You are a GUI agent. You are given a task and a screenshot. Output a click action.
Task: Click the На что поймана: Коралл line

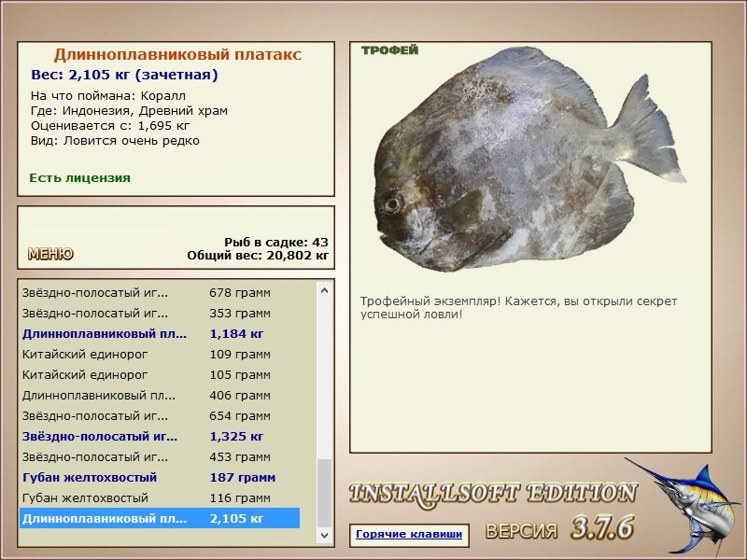pyautogui.click(x=108, y=96)
